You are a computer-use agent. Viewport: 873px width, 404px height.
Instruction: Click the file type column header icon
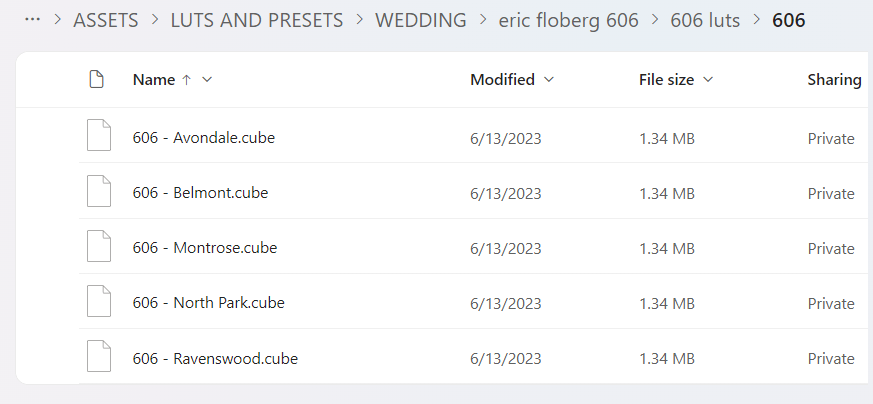(97, 80)
